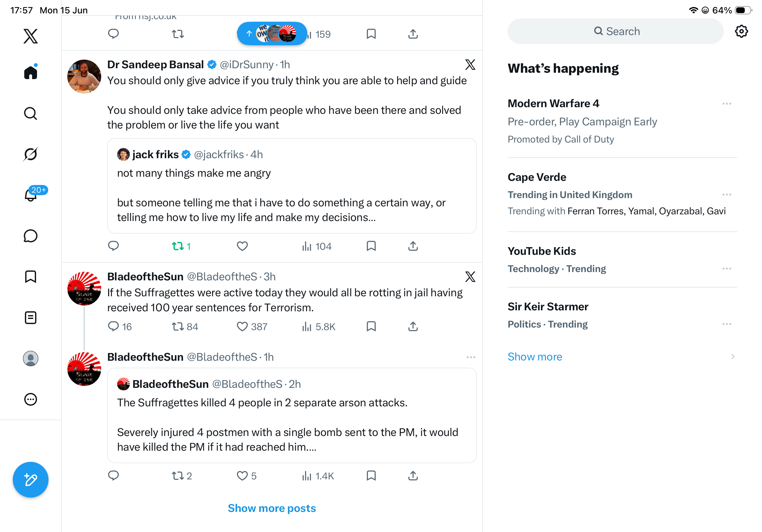
Task: Go to the Home tab
Action: pos(31,72)
